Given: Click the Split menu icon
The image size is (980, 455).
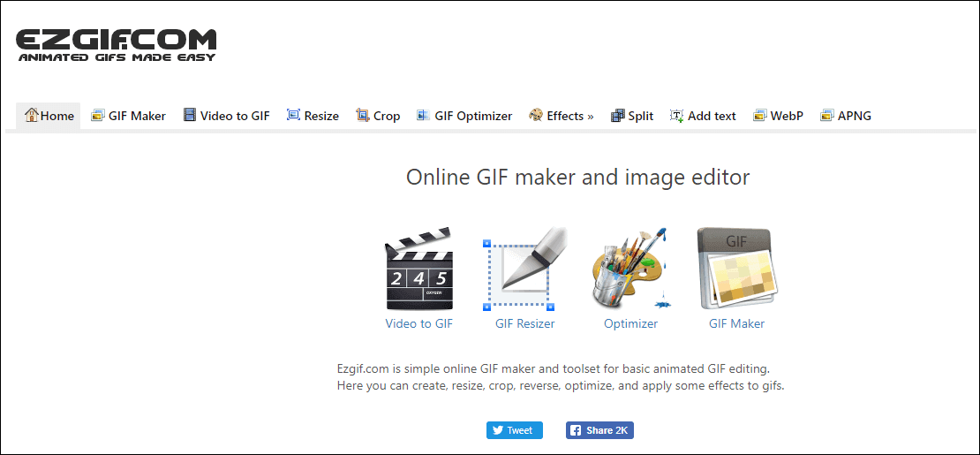Looking at the screenshot, I should 617,115.
